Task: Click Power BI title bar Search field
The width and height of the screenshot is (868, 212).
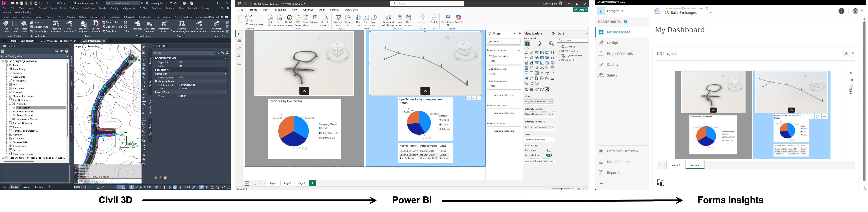Action: [427, 4]
